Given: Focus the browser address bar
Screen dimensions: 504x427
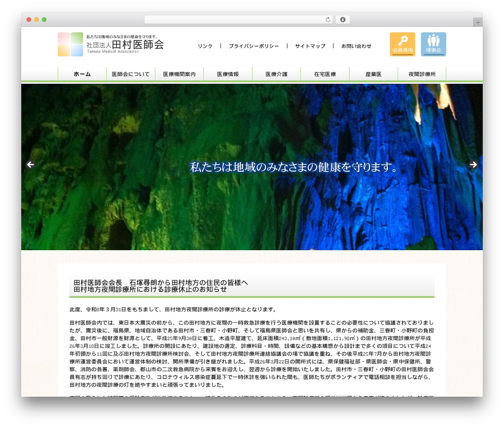Looking at the screenshot, I should click(x=239, y=20).
